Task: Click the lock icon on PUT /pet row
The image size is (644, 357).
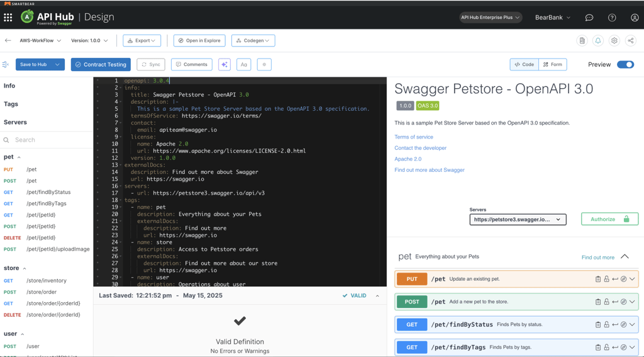Action: pos(606,279)
